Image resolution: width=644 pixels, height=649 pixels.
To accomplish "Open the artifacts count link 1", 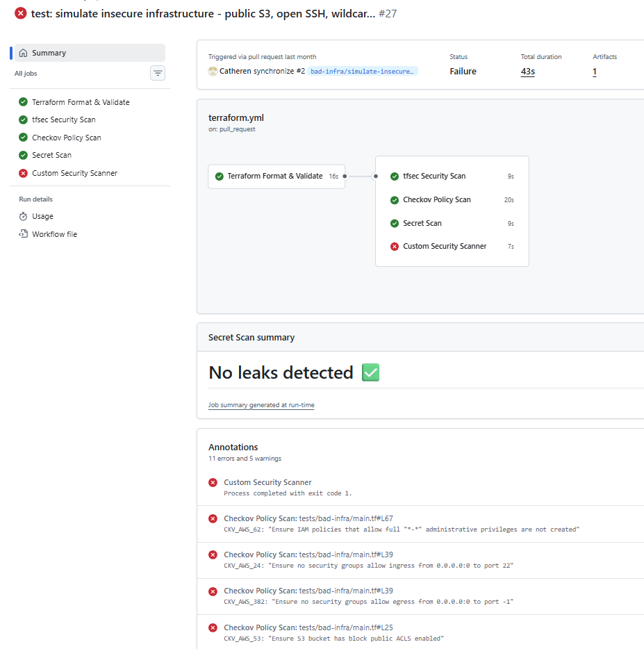I will point(595,72).
